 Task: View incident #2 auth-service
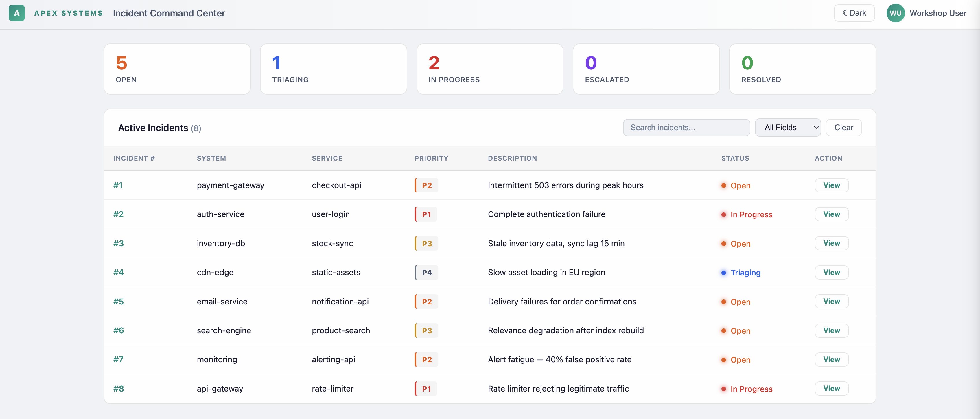[x=831, y=214]
